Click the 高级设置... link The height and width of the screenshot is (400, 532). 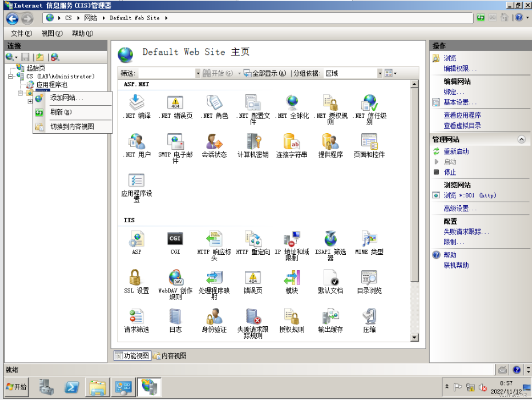(460, 208)
